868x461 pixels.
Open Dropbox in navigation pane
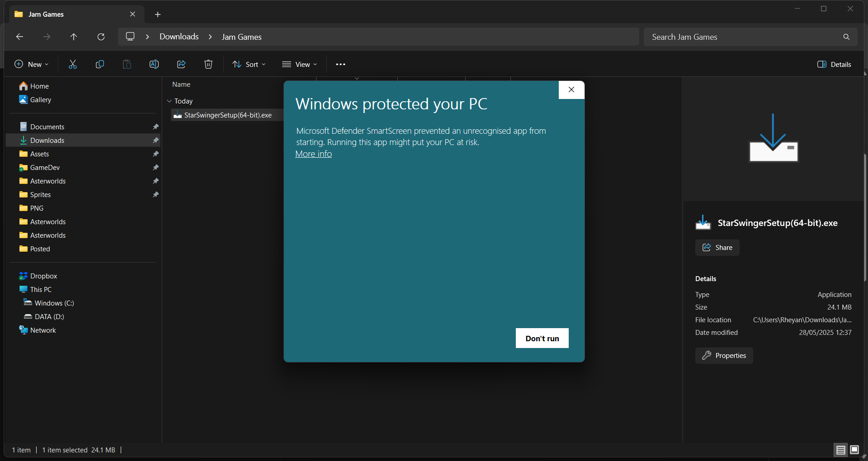tap(43, 276)
